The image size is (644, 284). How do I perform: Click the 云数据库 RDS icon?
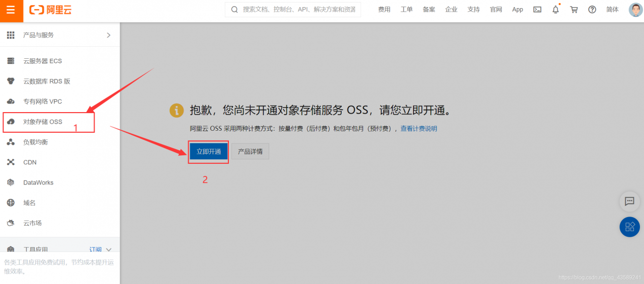(x=11, y=81)
